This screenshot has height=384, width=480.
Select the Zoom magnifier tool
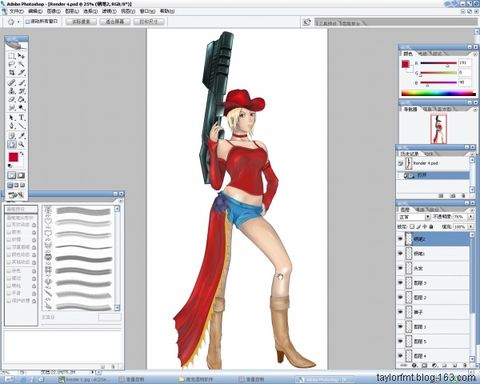[x=21, y=144]
